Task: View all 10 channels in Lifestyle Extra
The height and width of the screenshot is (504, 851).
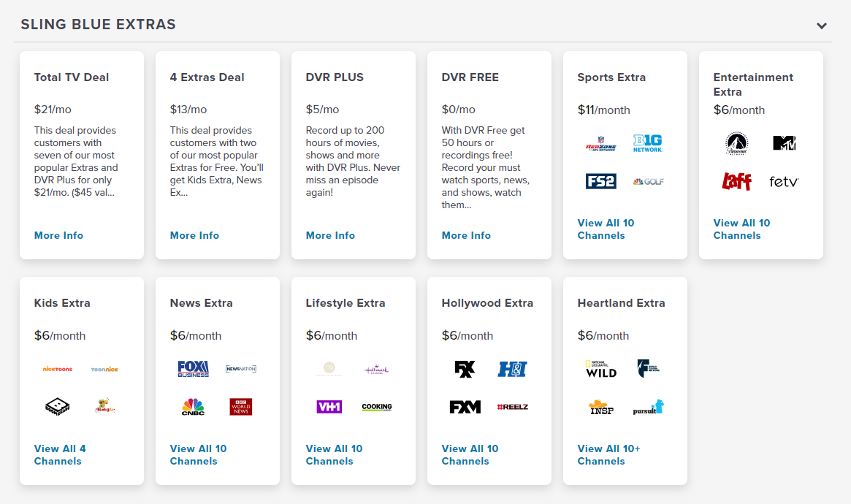Action: click(334, 454)
